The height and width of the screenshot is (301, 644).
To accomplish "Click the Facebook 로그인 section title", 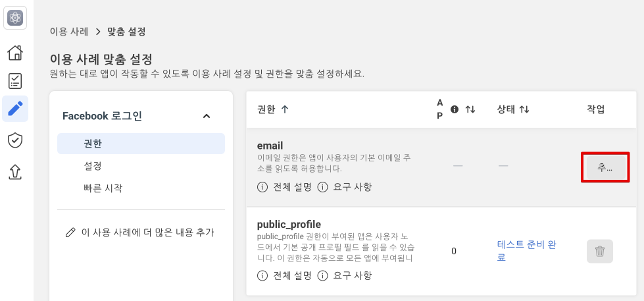I will click(102, 116).
